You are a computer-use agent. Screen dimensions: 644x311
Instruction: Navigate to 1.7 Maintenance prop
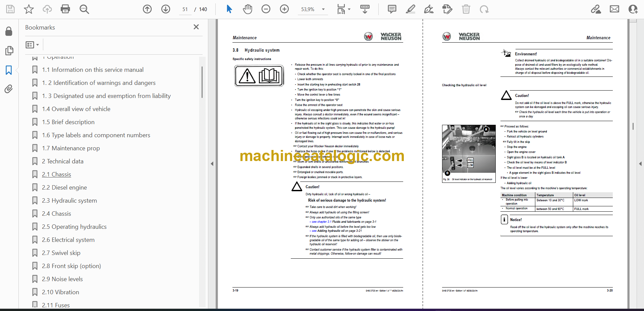(x=71, y=148)
